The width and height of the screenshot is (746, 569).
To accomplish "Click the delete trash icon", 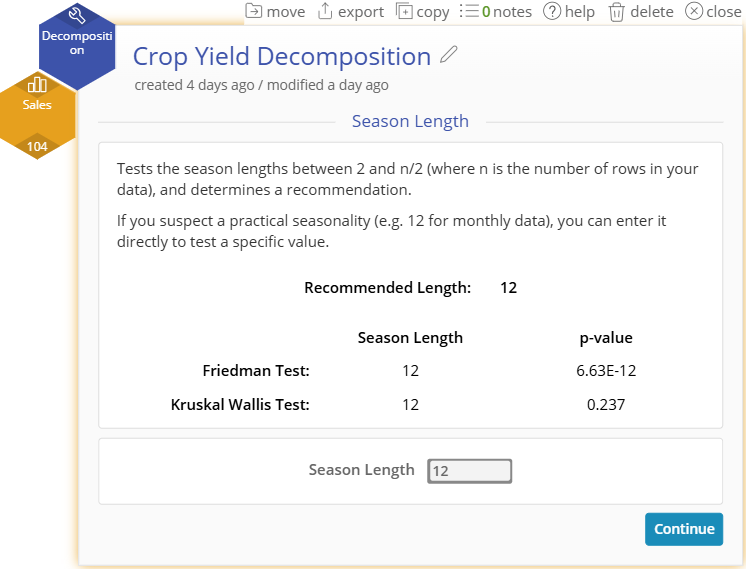I will click(x=616, y=12).
